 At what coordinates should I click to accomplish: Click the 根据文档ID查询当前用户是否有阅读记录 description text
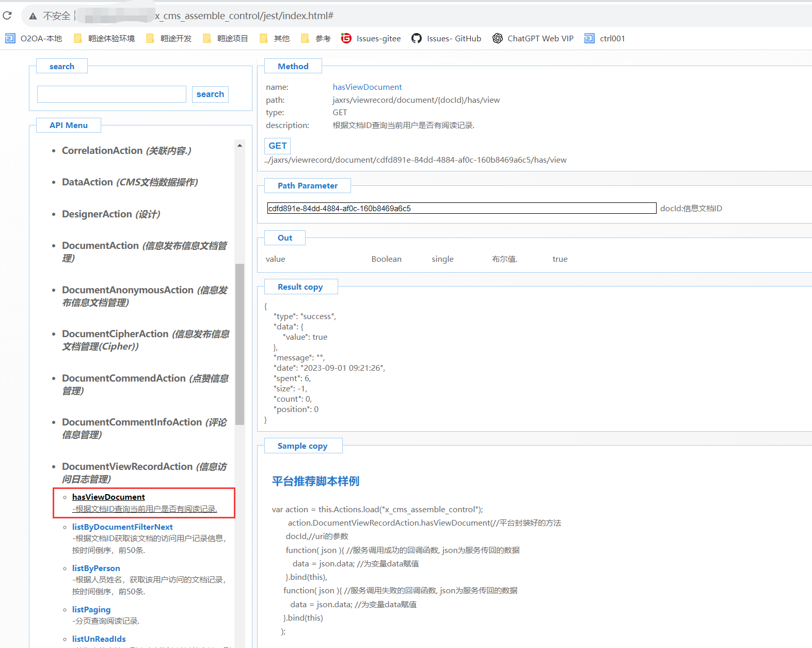pyautogui.click(x=404, y=125)
